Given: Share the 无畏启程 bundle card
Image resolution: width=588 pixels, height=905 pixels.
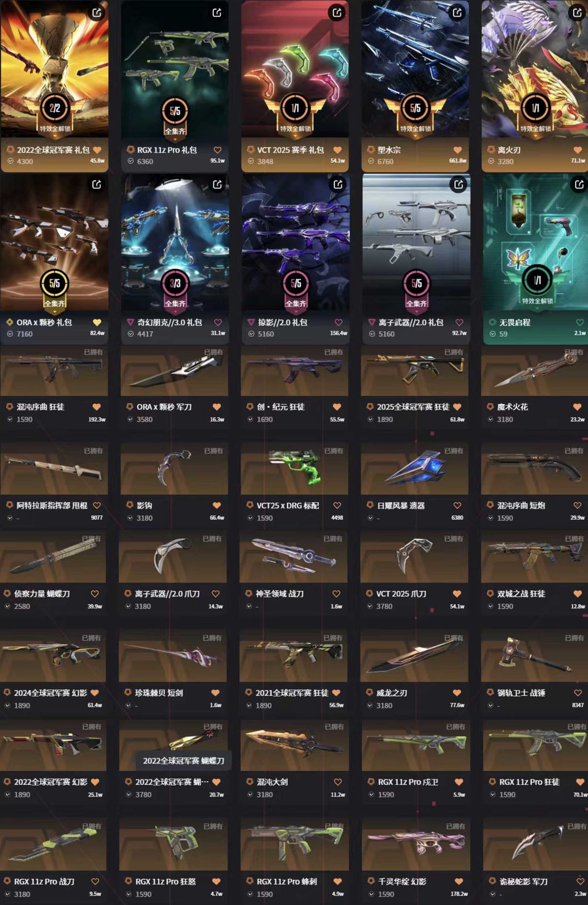Looking at the screenshot, I should (579, 185).
